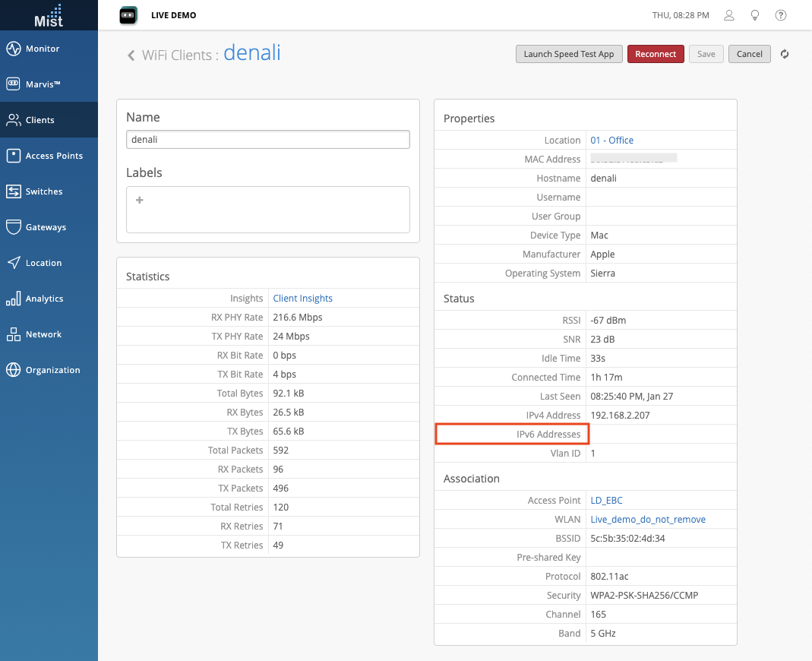This screenshot has height=661, width=812.
Task: Click the refresh icon beside Cancel
Action: point(785,54)
